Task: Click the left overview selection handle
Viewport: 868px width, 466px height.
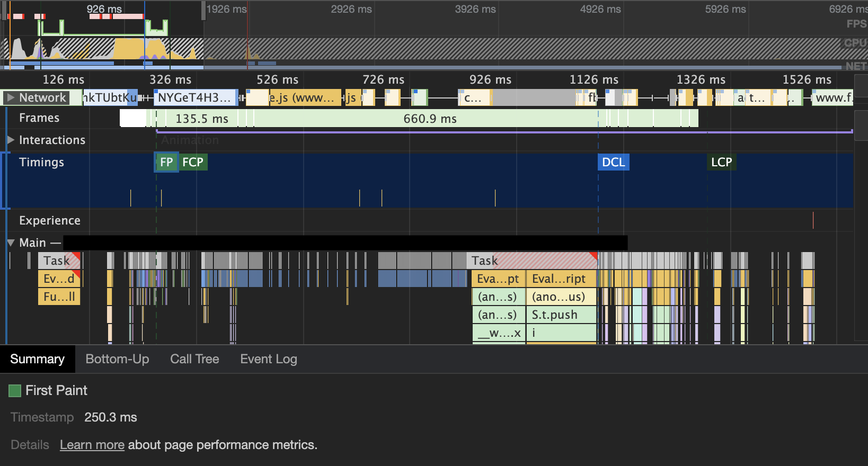Action: [x=4, y=10]
